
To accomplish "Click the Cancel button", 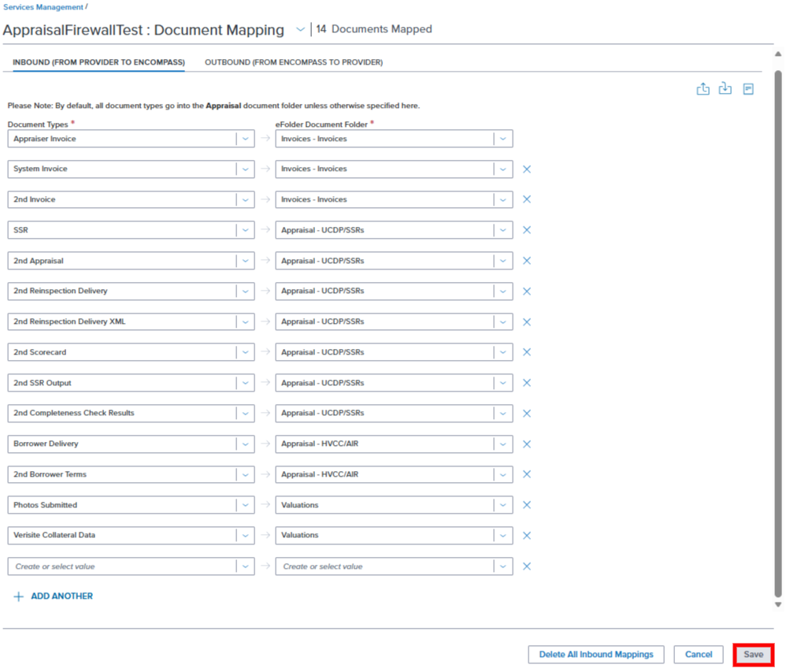I will coord(699,655).
